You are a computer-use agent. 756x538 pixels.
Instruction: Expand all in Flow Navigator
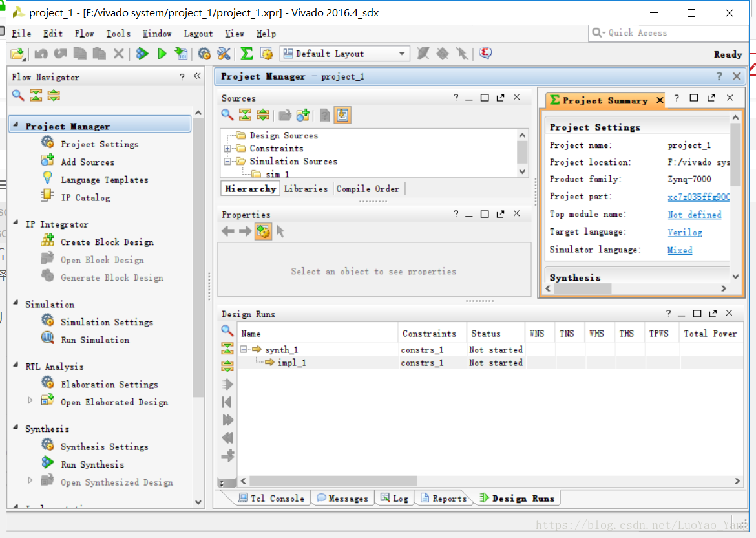coord(54,95)
